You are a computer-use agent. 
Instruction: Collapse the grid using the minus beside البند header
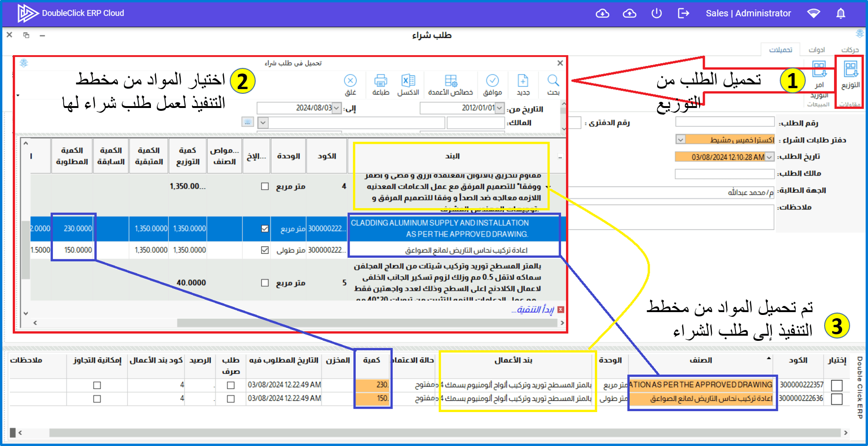click(560, 157)
